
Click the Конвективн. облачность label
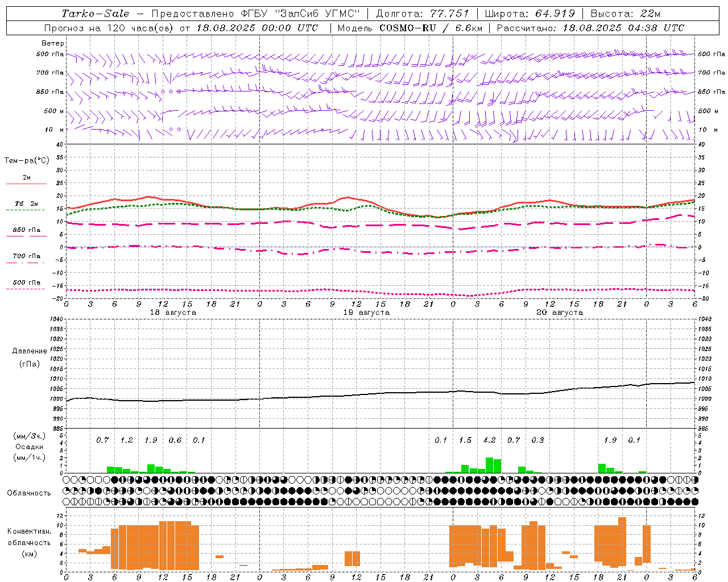29,537
